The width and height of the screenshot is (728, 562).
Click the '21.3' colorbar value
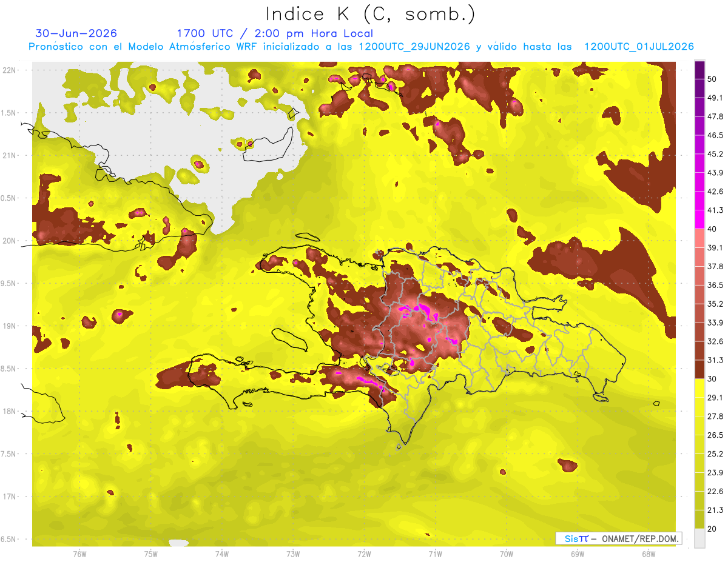pyautogui.click(x=715, y=510)
